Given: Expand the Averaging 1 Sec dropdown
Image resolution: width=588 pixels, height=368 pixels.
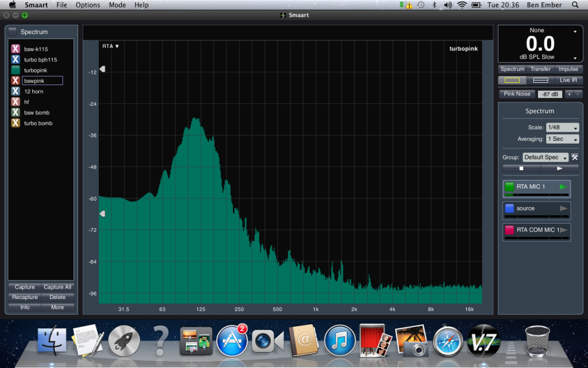Looking at the screenshot, I should 563,139.
